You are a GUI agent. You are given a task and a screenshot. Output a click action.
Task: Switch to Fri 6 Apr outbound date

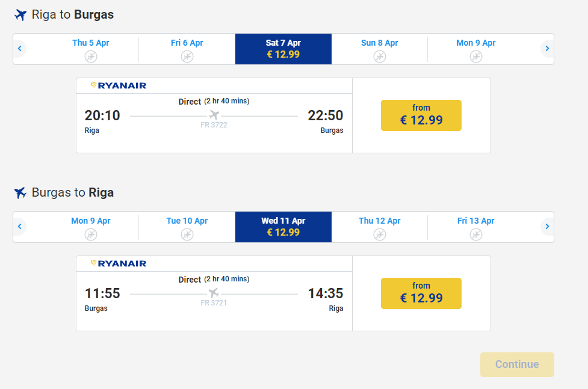tap(187, 49)
